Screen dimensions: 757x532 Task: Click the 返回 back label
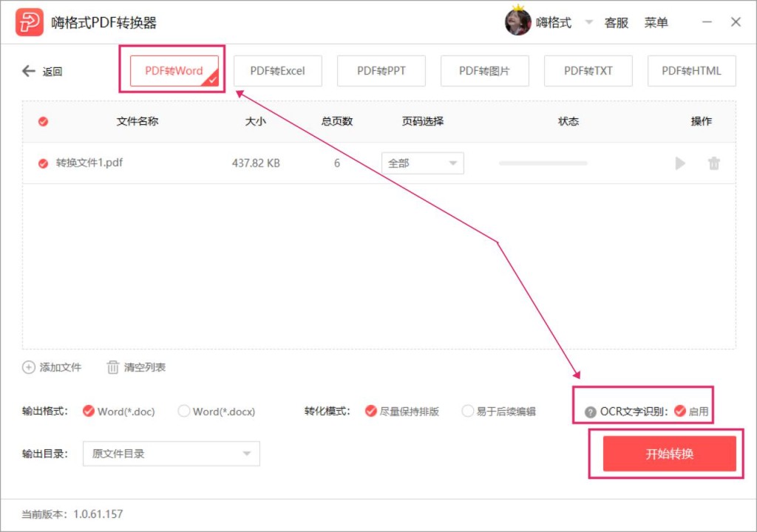click(x=52, y=72)
